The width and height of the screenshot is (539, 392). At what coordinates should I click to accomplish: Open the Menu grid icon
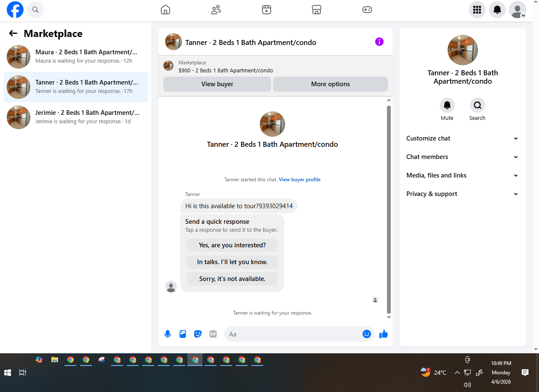[x=477, y=10]
